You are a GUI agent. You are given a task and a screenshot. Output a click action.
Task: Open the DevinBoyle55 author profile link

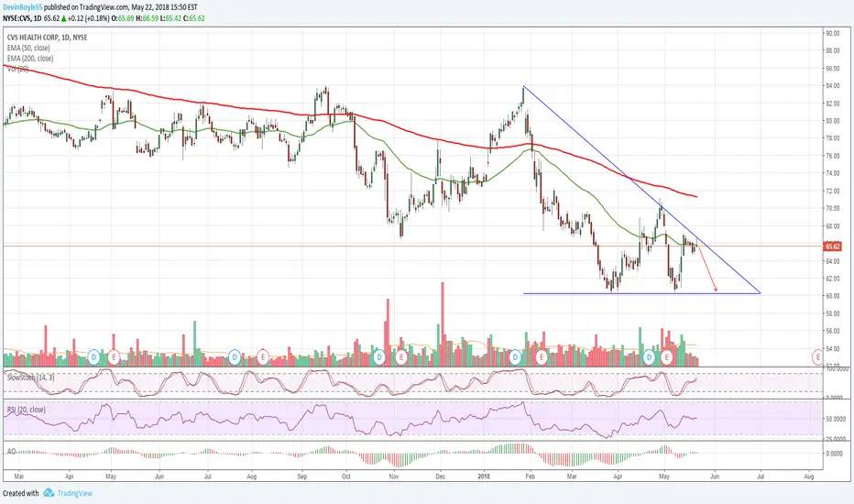point(22,7)
